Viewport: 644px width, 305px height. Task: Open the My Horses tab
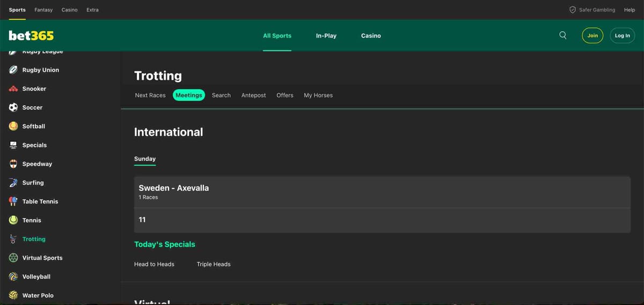(318, 95)
